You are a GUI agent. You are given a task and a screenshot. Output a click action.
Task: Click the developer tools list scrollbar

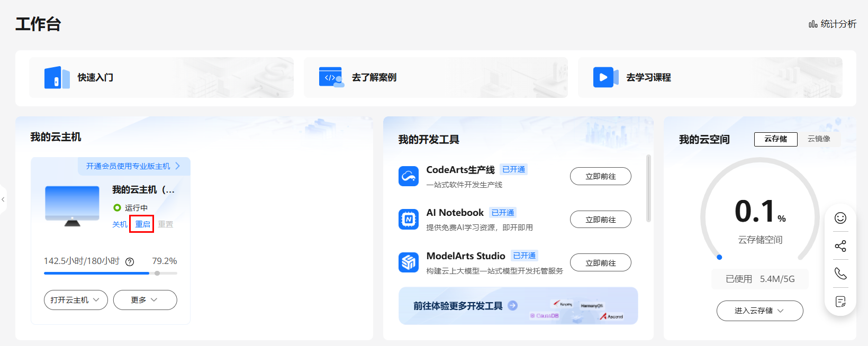pos(649,188)
